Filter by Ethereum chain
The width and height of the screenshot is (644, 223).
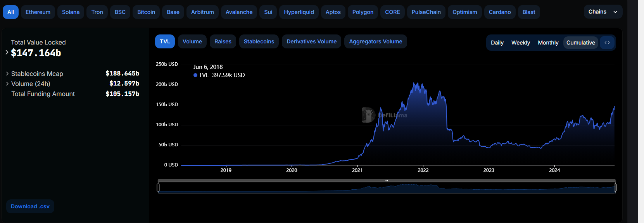[38, 12]
